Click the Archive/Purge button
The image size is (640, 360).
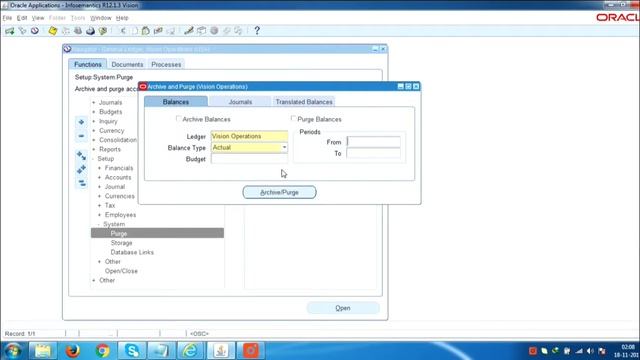pyautogui.click(x=279, y=192)
